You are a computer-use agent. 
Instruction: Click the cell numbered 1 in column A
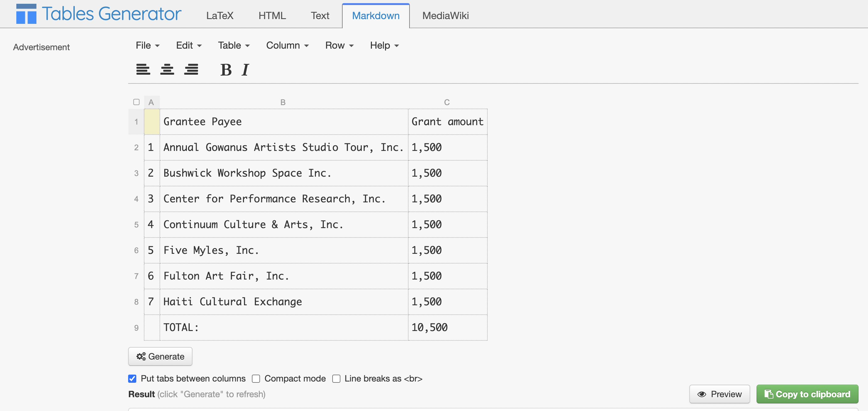[152, 147]
